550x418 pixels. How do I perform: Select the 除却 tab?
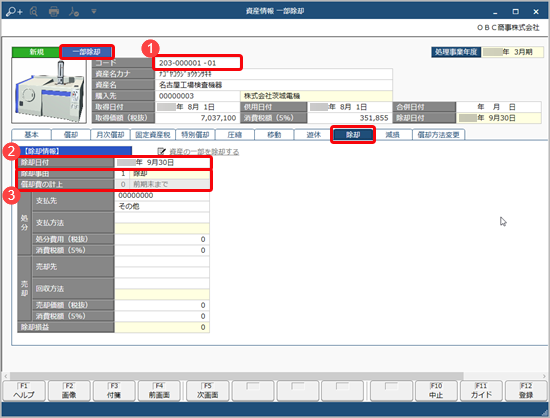click(353, 135)
